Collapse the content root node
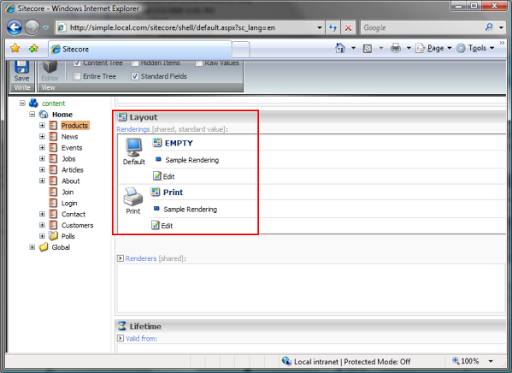512x373 pixels. (x=22, y=103)
